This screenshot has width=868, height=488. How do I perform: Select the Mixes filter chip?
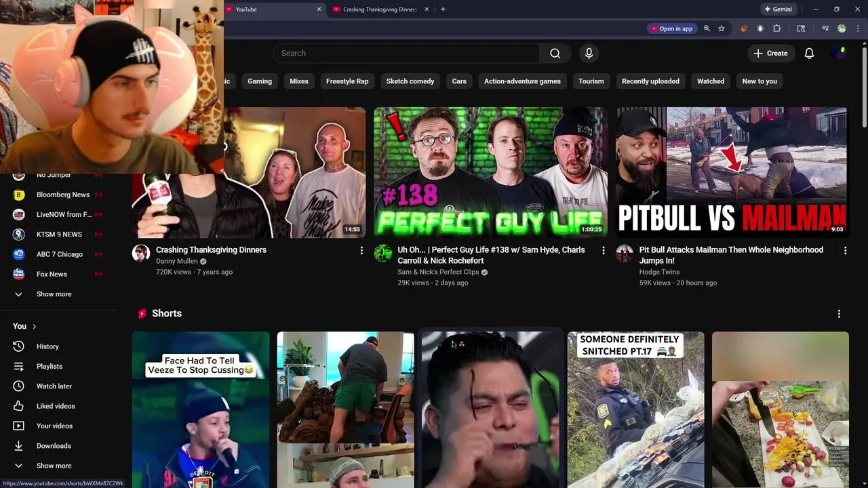(x=299, y=81)
